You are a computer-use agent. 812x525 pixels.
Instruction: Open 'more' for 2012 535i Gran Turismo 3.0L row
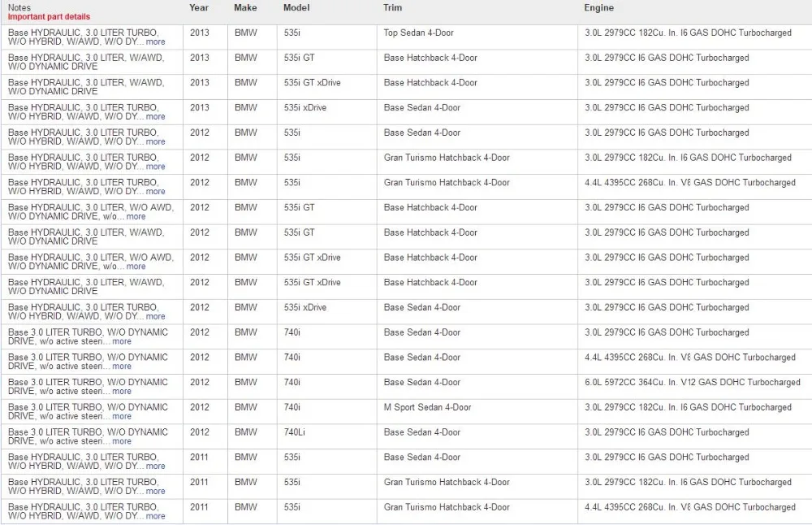pyautogui.click(x=155, y=167)
